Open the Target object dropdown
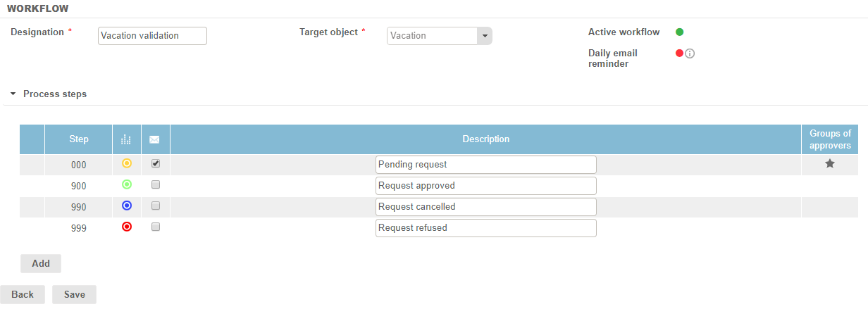 484,36
